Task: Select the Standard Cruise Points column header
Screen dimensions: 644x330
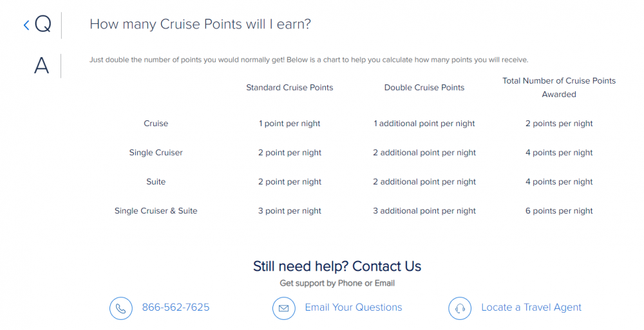Action: click(x=290, y=87)
